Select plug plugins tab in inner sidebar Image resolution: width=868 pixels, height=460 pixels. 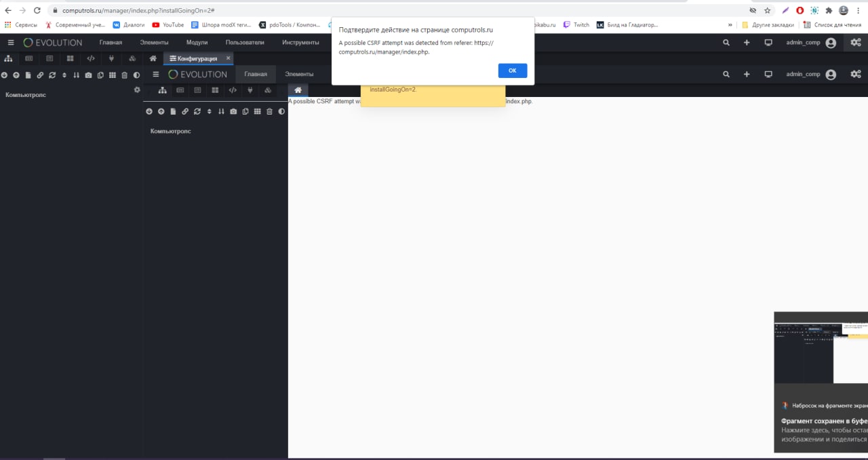click(x=250, y=90)
